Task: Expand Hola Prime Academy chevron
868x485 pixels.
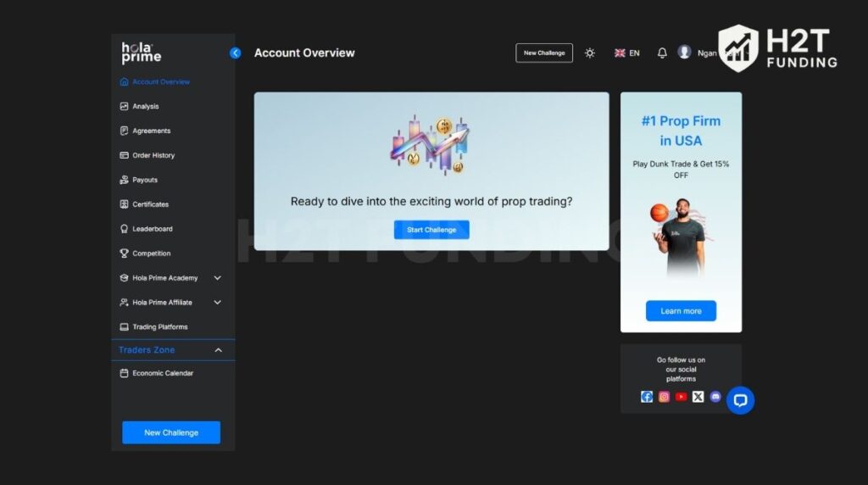Action: coord(218,278)
